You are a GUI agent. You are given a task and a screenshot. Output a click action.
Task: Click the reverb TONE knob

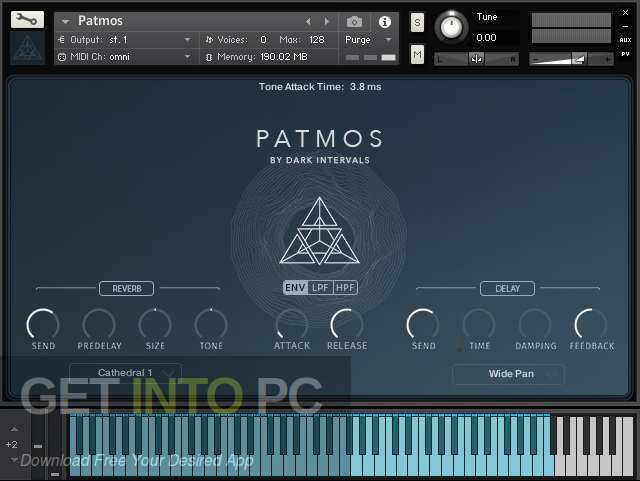point(211,325)
